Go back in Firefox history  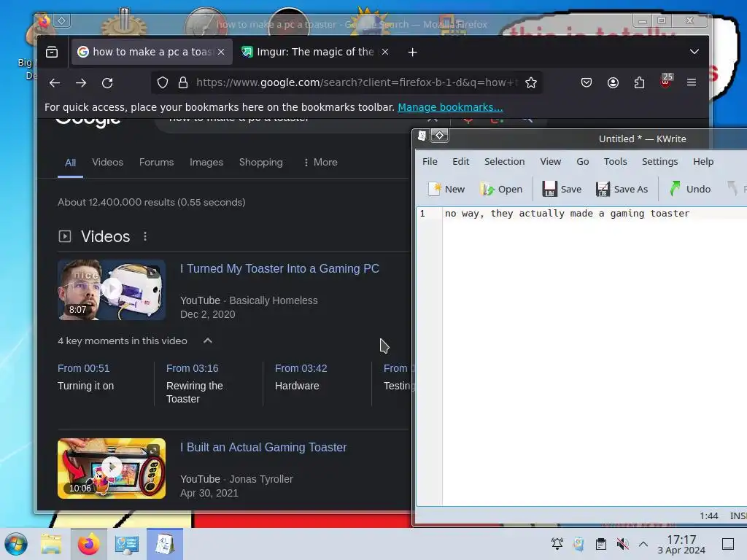pos(54,83)
